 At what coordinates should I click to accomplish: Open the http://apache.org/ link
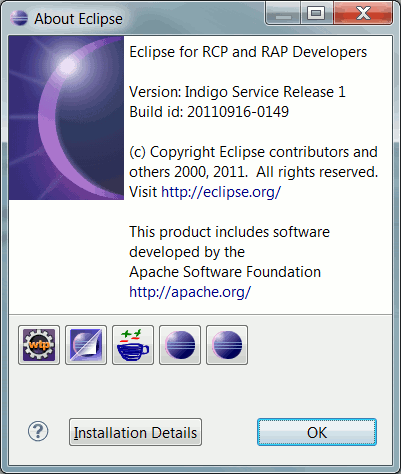tap(190, 292)
